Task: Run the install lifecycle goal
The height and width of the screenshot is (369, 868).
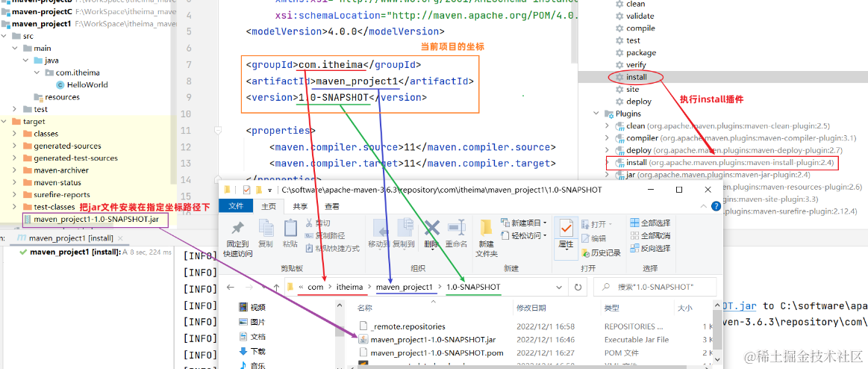Action: (x=636, y=77)
